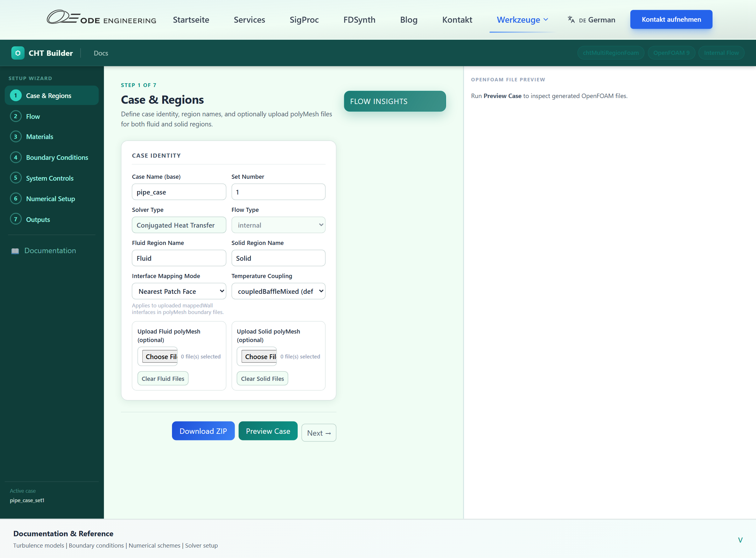Choose file for Fluid polyMesh upload
The height and width of the screenshot is (558, 756).
(x=160, y=357)
